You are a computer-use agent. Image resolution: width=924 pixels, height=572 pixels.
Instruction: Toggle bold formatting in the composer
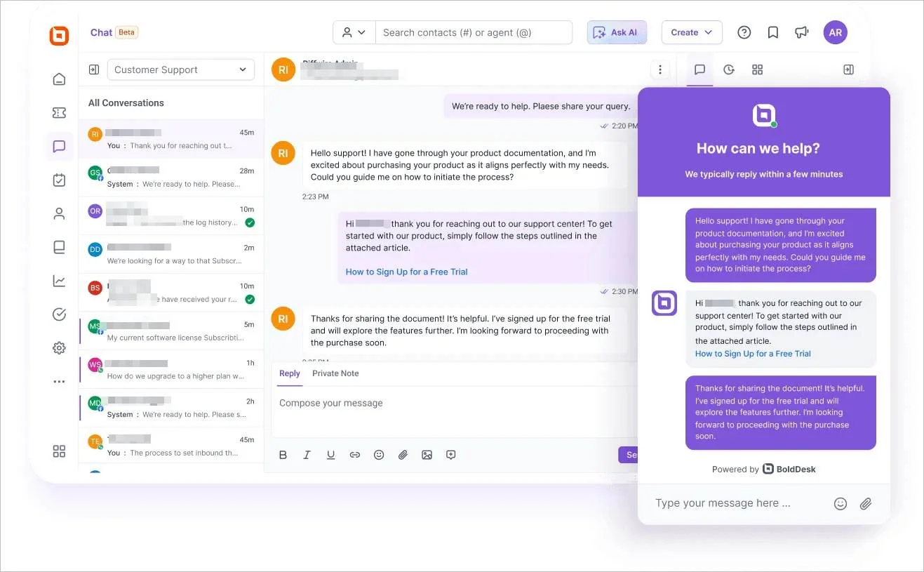[283, 454]
